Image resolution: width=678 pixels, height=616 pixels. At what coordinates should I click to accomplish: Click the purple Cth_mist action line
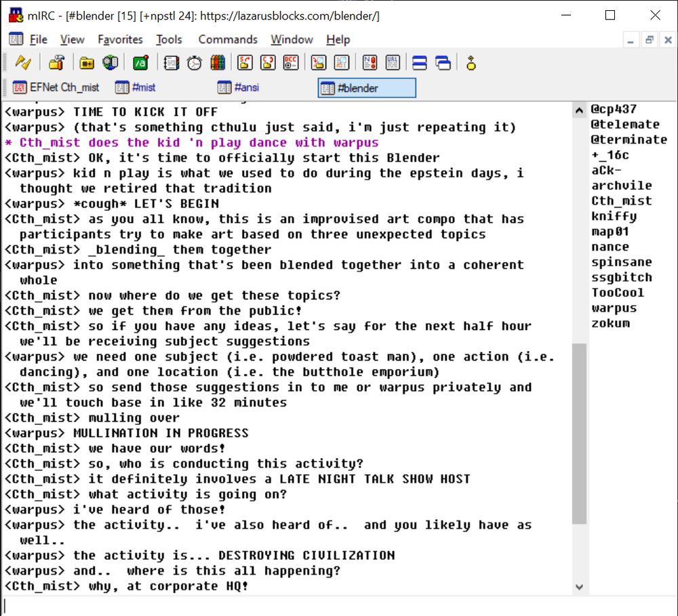click(192, 143)
